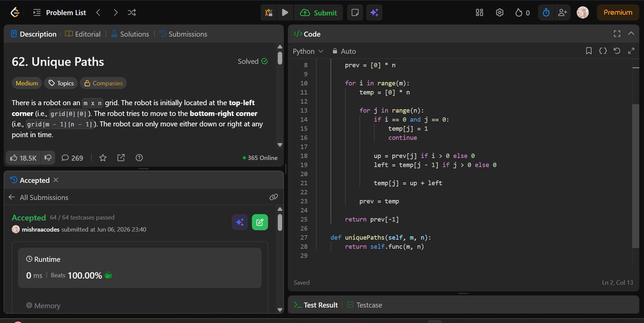Open mishraacodes user profile link
Viewport: 644px width, 323px height.
point(40,229)
